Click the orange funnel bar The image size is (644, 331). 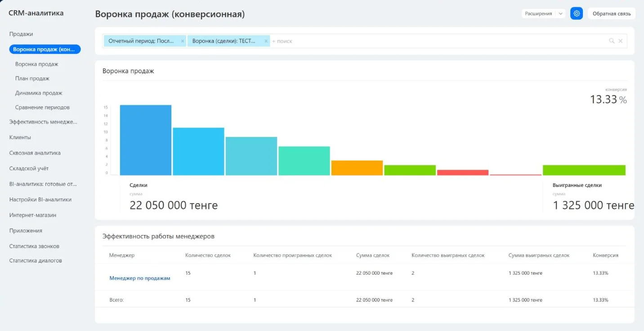357,168
